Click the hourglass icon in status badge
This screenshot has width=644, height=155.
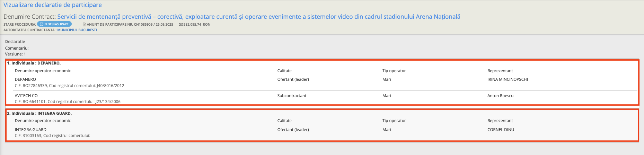[x=41, y=24]
